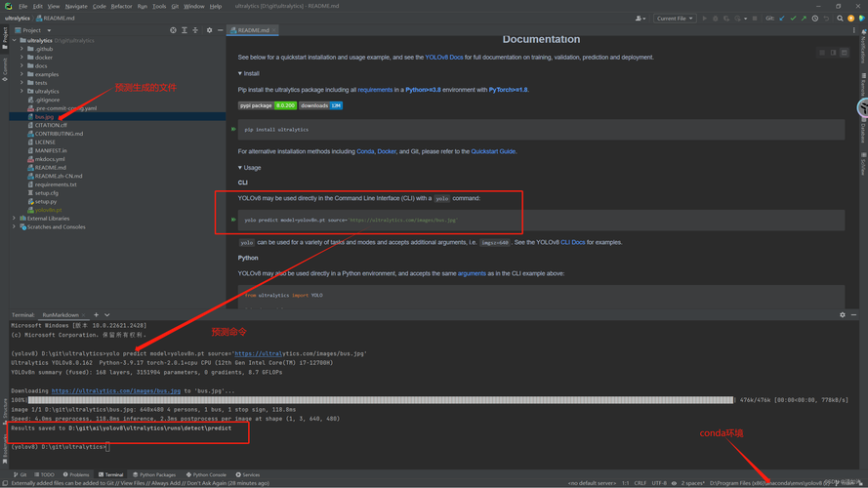868x488 pixels.
Task: Open the Tools menu
Action: point(159,6)
